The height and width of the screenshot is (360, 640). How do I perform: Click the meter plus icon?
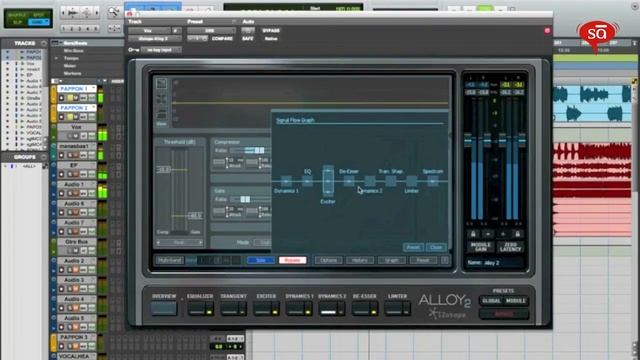coord(503,234)
